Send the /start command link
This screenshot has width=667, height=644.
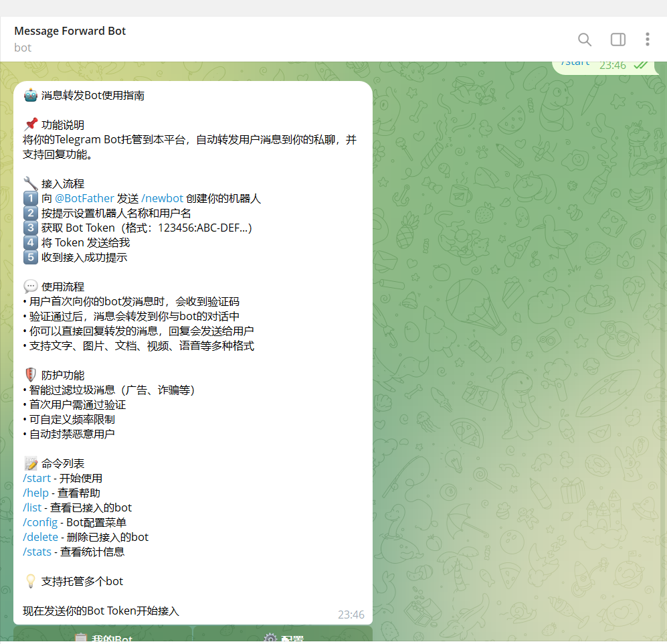pos(37,478)
